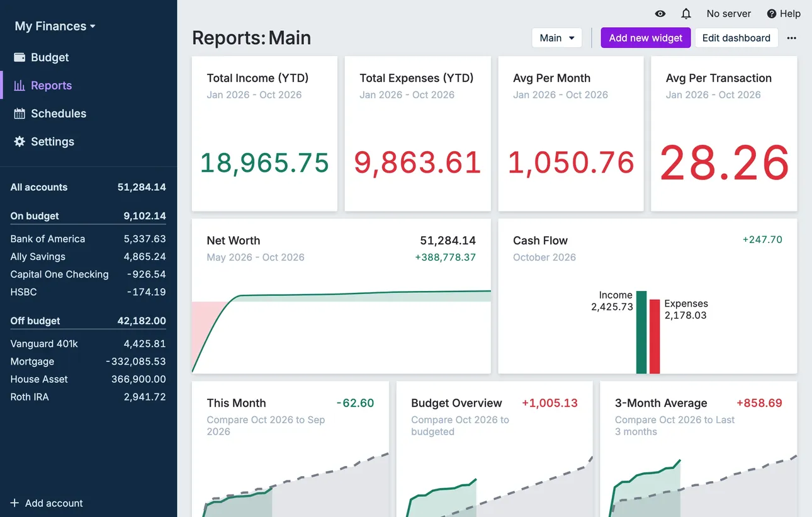This screenshot has height=517, width=812.
Task: Click Add new widget button
Action: pyautogui.click(x=646, y=38)
